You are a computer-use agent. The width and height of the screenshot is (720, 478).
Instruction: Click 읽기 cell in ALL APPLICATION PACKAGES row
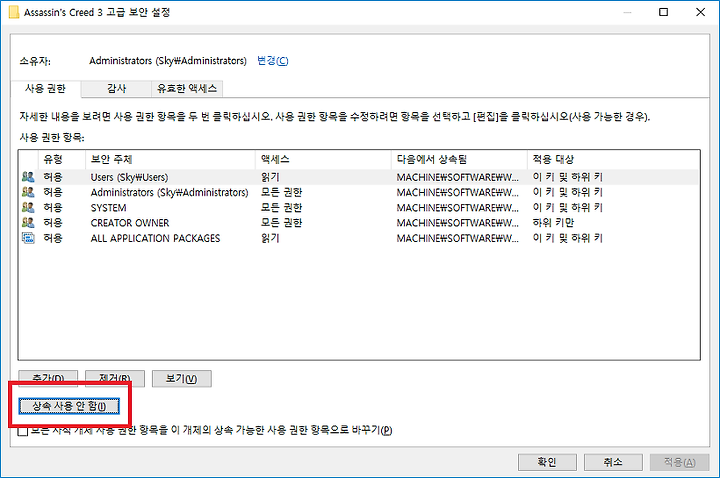(x=270, y=238)
